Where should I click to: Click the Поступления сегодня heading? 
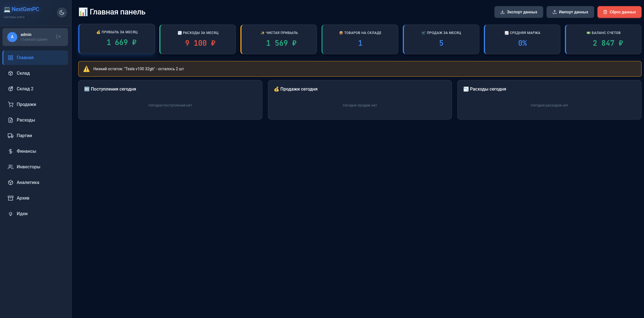point(110,89)
